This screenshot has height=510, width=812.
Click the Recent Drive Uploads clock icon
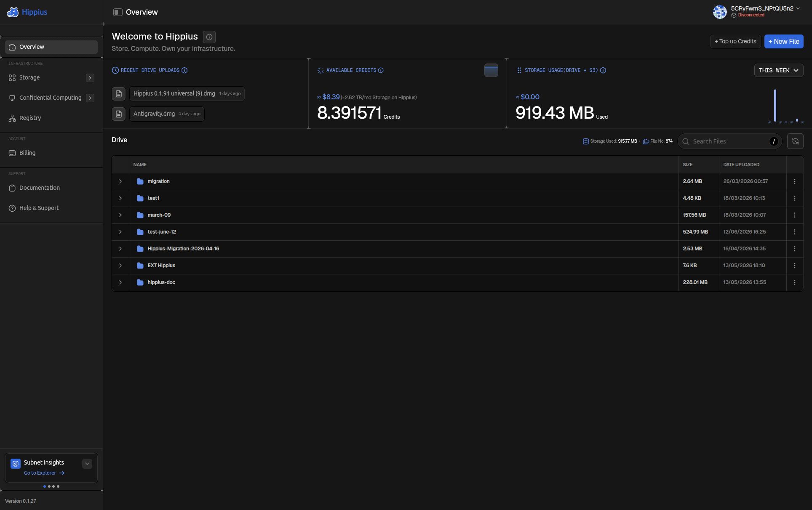pos(115,70)
